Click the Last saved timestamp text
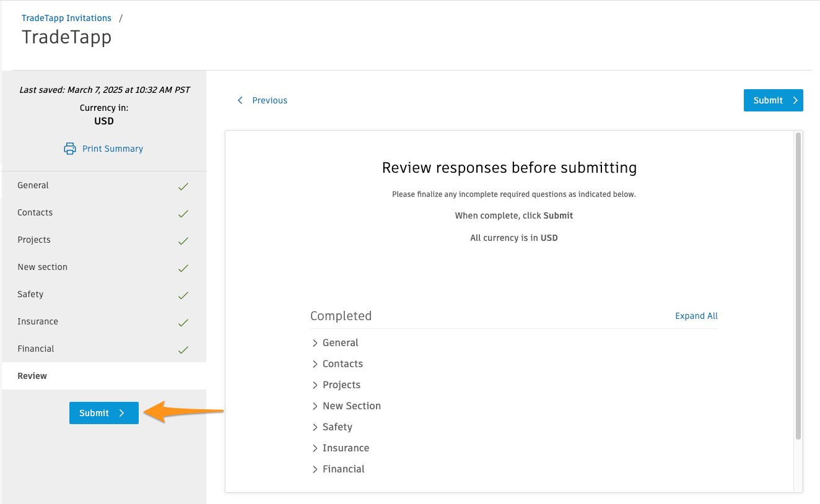Screen dimensions: 820x504 click(104, 90)
